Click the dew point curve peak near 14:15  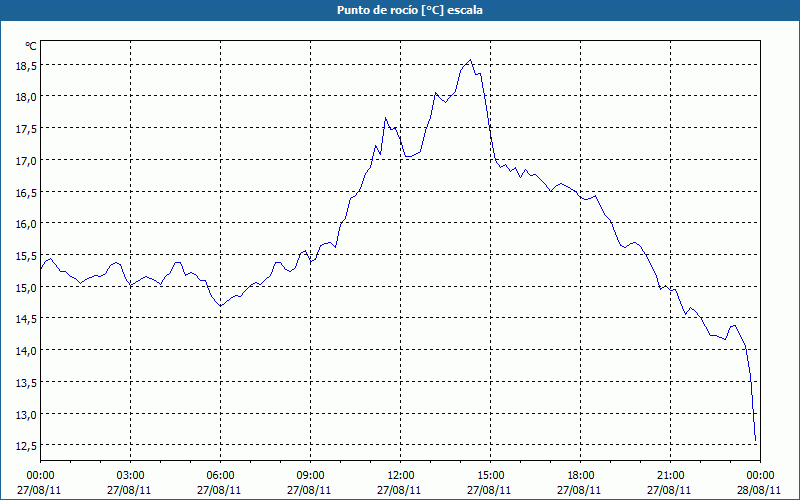click(x=470, y=60)
